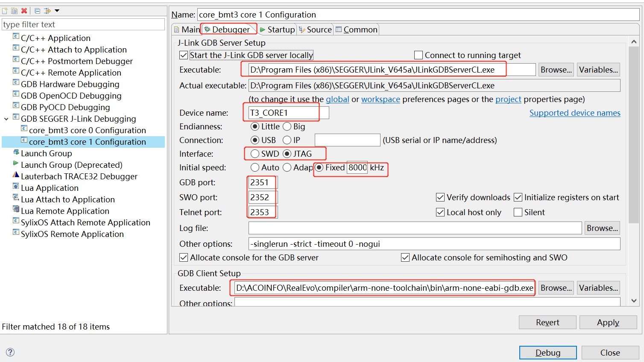Select SWD interface

pos(255,154)
